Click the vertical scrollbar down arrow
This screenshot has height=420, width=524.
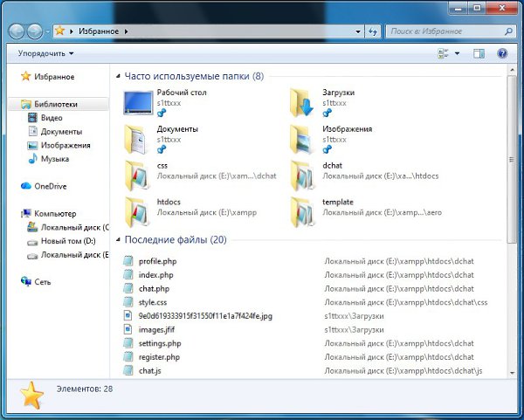pyautogui.click(x=512, y=373)
